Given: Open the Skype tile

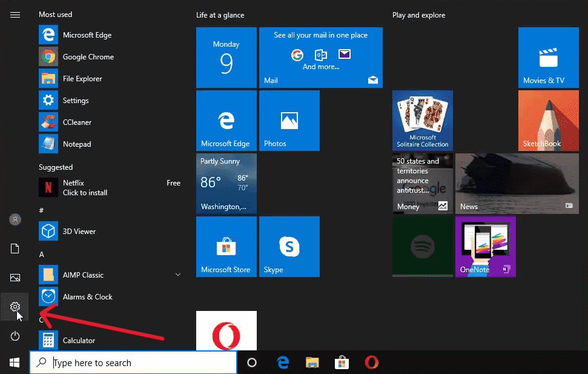Looking at the screenshot, I should (x=289, y=246).
